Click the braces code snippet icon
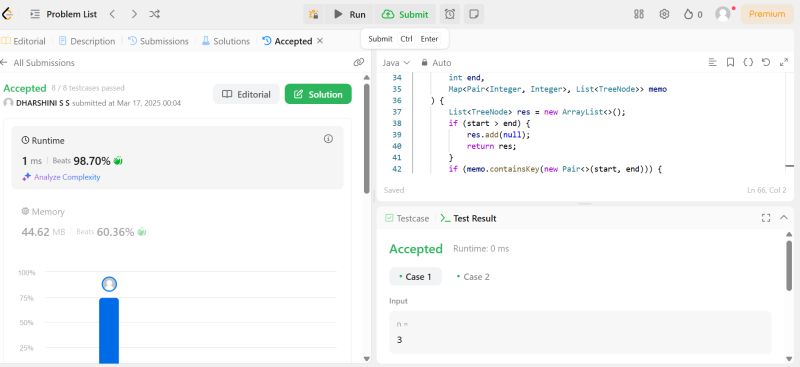800x367 pixels. tap(748, 62)
